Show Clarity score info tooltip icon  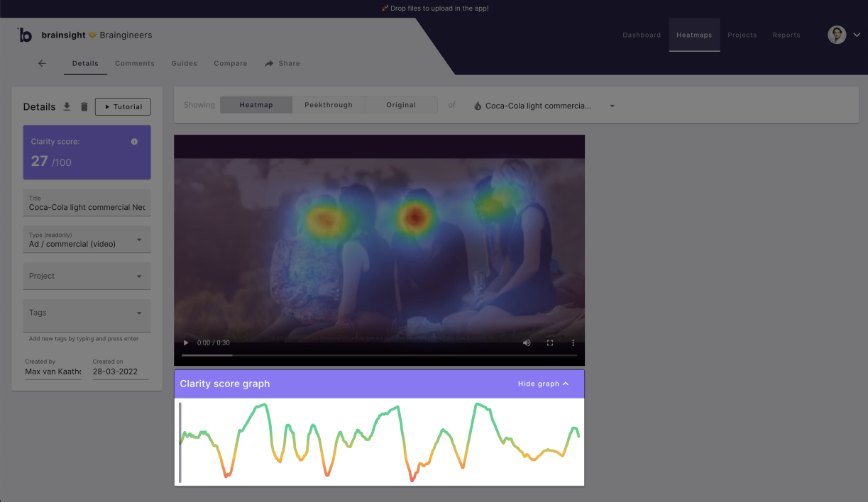(x=134, y=142)
